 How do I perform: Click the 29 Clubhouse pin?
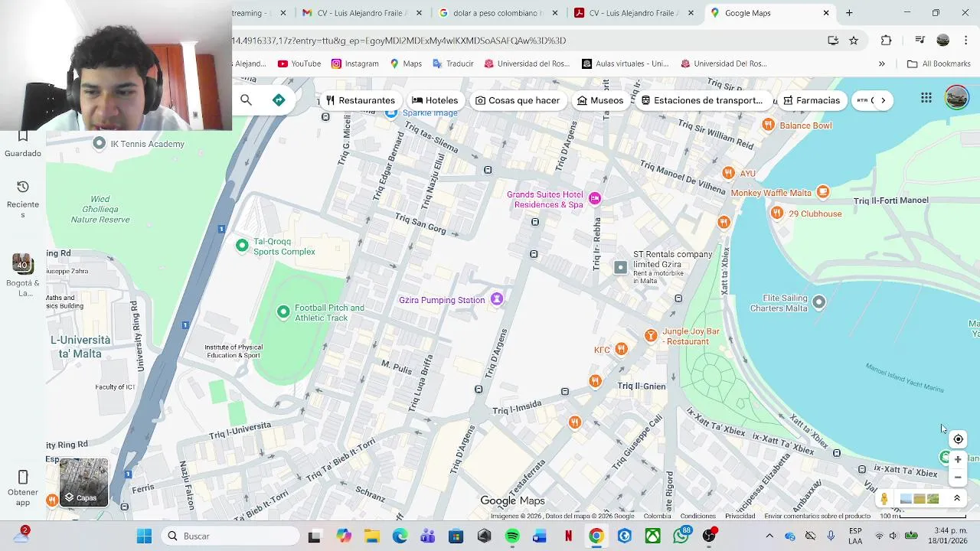(x=777, y=213)
